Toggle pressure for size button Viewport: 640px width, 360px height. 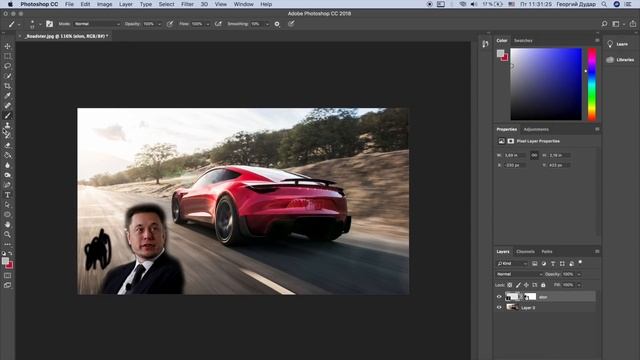click(291, 24)
